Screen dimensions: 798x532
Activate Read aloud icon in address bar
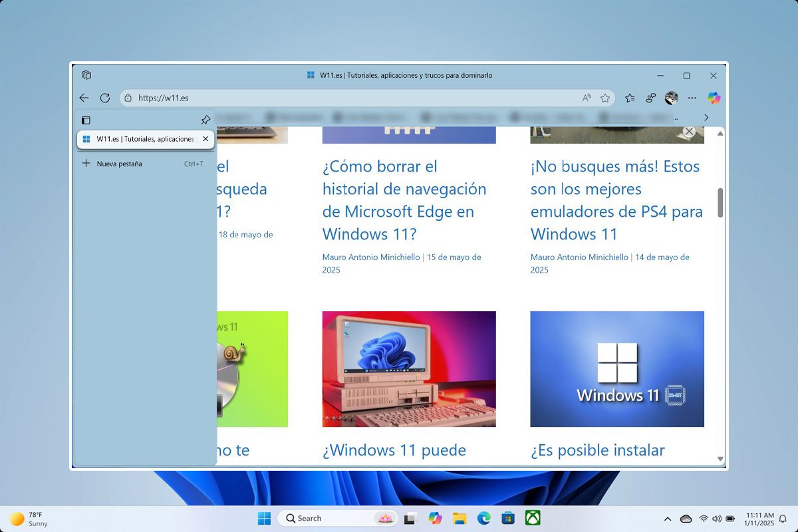pyautogui.click(x=587, y=98)
